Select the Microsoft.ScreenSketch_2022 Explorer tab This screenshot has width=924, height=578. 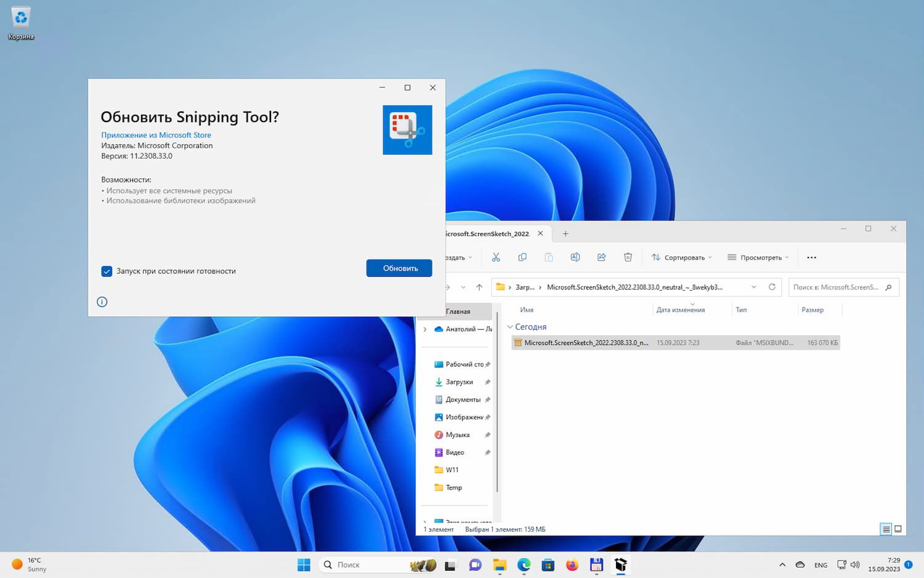[487, 234]
